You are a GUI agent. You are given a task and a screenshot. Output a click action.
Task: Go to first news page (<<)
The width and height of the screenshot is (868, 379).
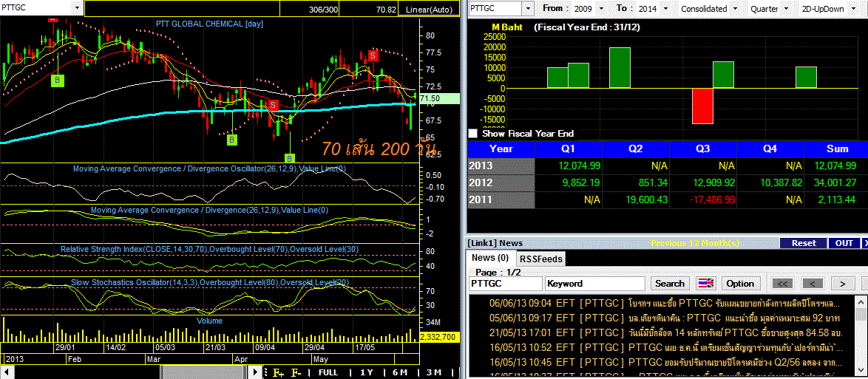pyautogui.click(x=783, y=283)
